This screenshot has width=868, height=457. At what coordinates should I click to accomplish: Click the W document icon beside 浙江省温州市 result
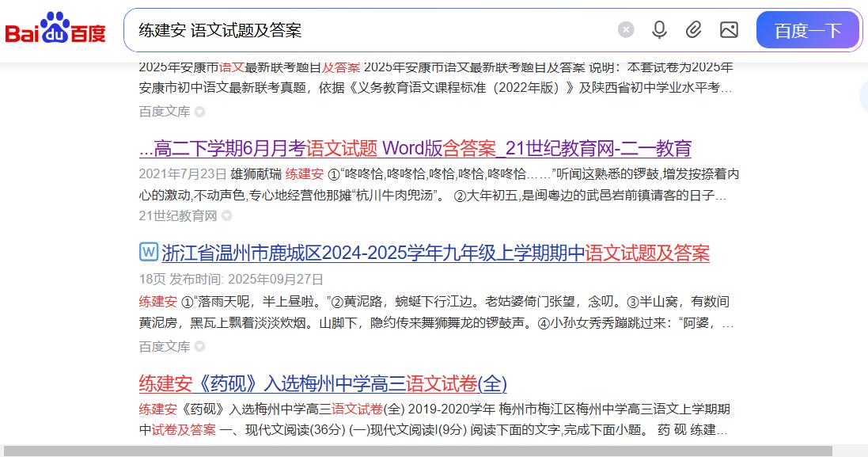[148, 252]
